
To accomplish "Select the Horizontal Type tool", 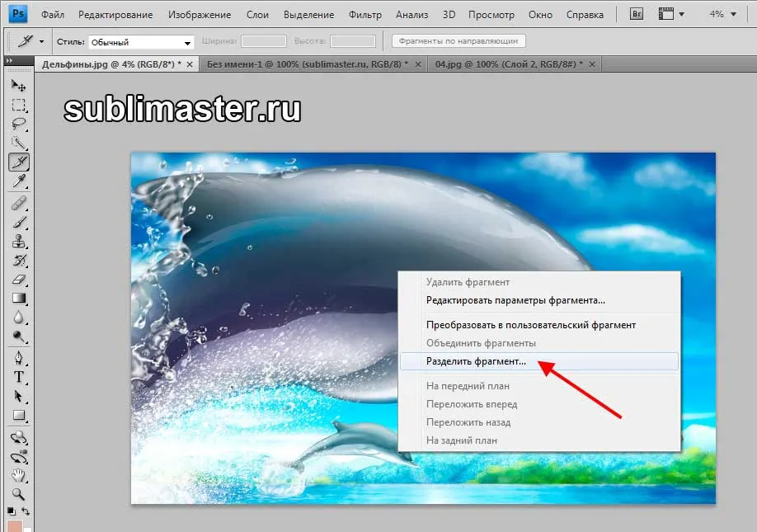I will tap(18, 377).
